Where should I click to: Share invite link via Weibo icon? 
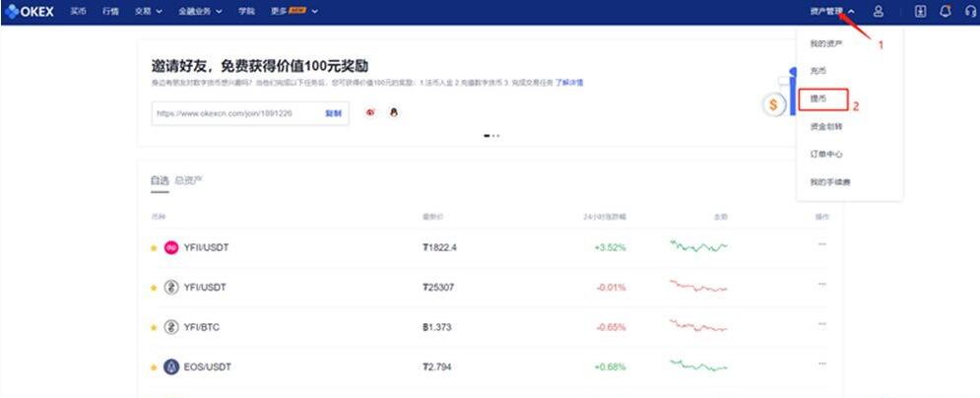click(371, 113)
